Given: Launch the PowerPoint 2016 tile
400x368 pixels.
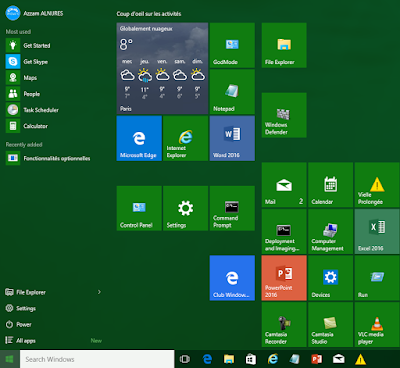Looking at the screenshot, I should point(284,278).
